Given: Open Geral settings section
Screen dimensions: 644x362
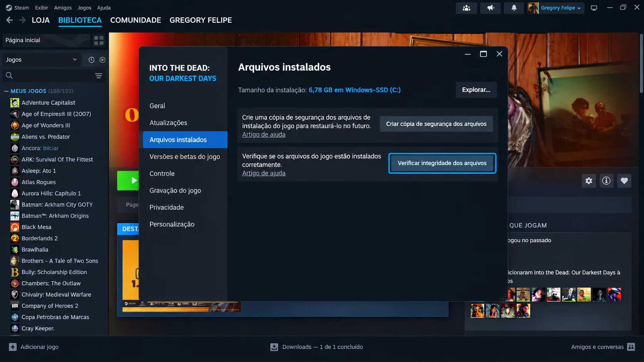Looking at the screenshot, I should coord(185,106).
